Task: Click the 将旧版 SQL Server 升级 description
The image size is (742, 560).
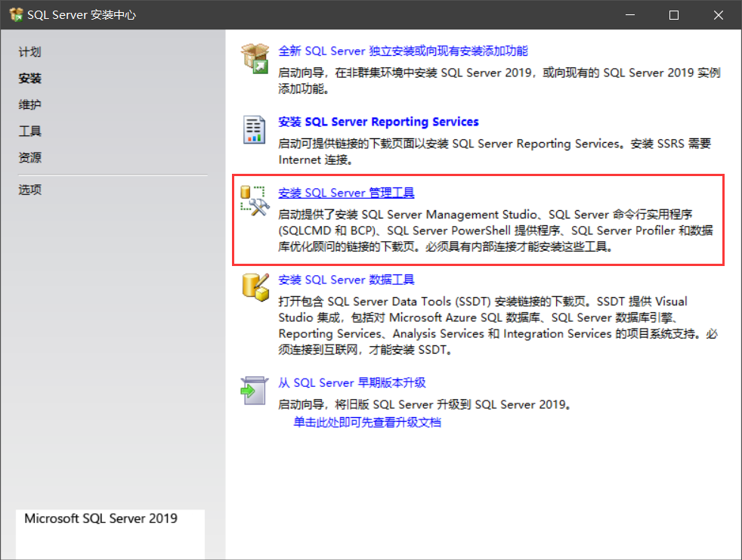Action: click(x=424, y=405)
